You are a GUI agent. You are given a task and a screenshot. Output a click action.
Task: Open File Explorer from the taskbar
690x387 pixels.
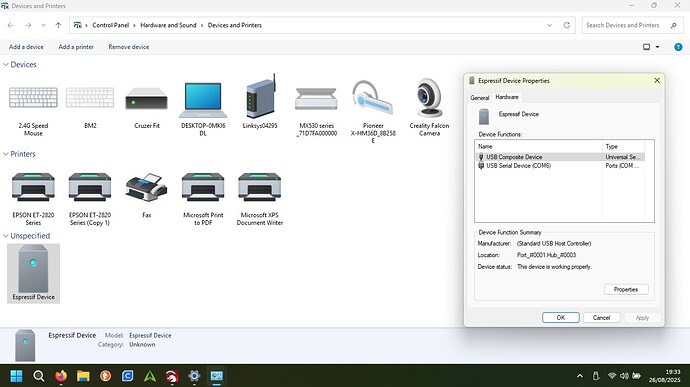83,376
